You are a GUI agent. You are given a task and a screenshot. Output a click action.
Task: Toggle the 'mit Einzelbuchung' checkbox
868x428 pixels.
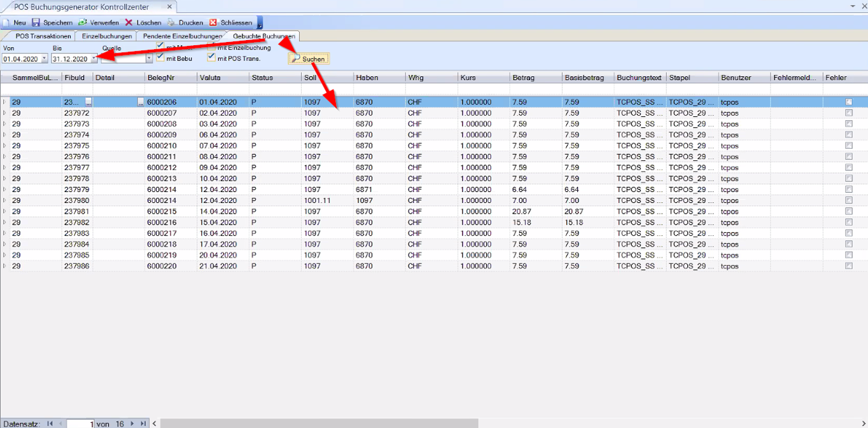211,47
